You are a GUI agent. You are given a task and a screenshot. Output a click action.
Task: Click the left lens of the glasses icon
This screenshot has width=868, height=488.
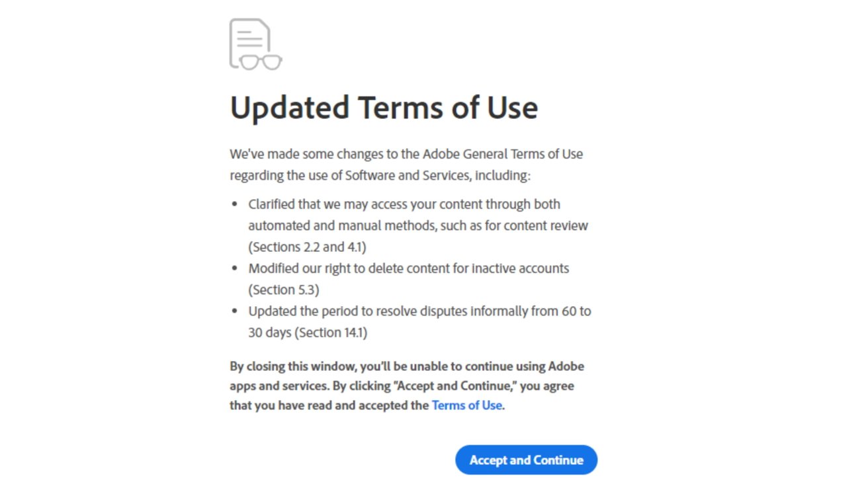pyautogui.click(x=249, y=61)
